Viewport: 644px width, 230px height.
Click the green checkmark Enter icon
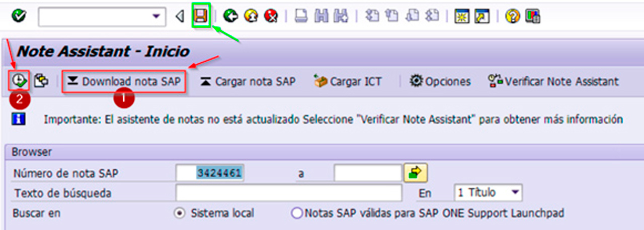click(19, 17)
